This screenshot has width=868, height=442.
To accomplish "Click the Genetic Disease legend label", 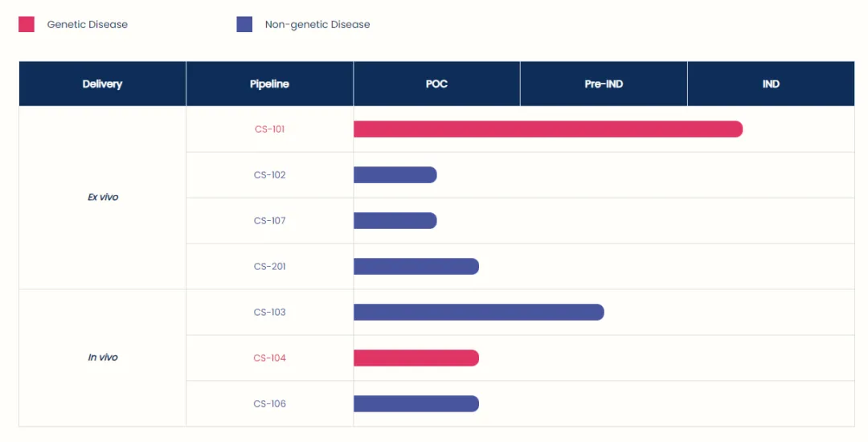I will tap(87, 24).
